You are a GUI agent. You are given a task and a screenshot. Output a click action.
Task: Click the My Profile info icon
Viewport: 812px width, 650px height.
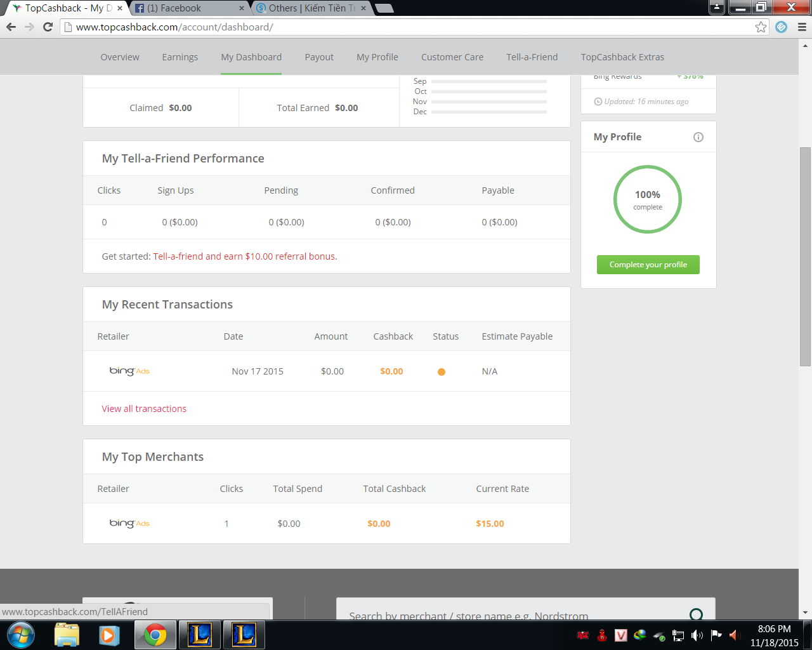coord(698,137)
